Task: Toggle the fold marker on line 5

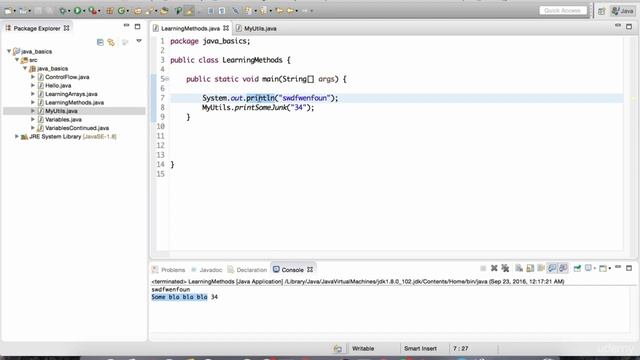Action: (167, 79)
